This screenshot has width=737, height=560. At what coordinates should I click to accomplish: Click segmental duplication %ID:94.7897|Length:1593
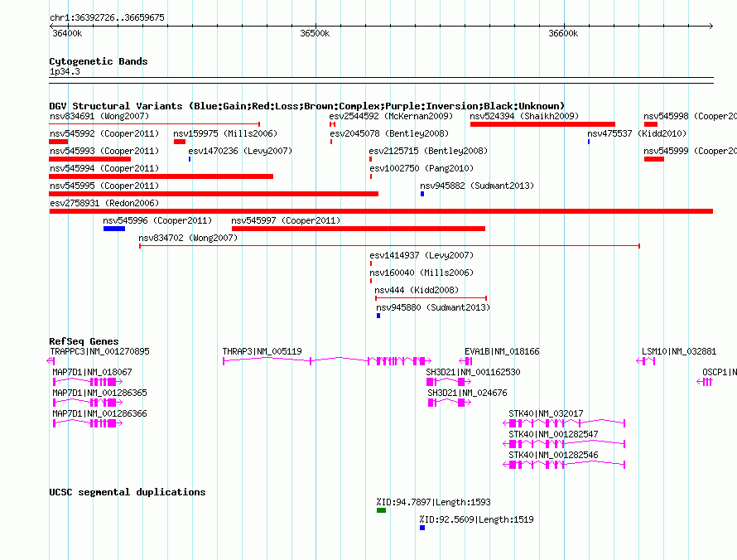click(x=433, y=502)
